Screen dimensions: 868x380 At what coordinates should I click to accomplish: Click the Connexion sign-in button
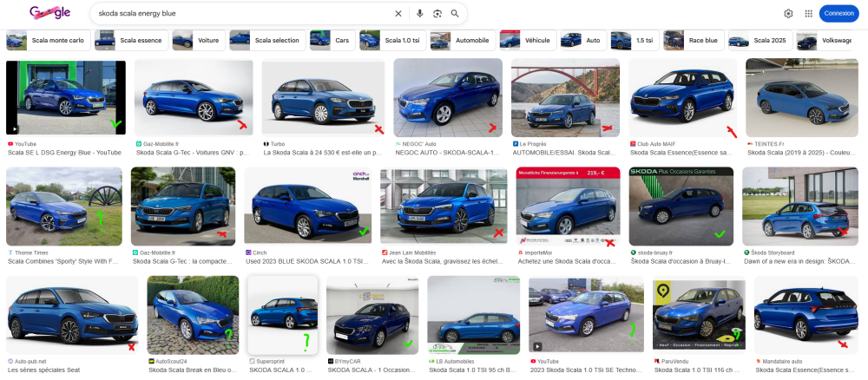coord(838,13)
